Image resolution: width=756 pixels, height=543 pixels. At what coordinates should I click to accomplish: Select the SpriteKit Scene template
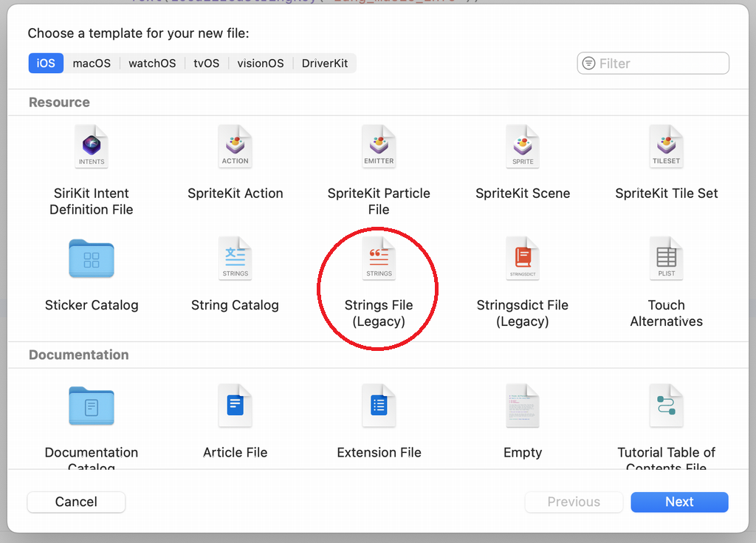coord(523,148)
